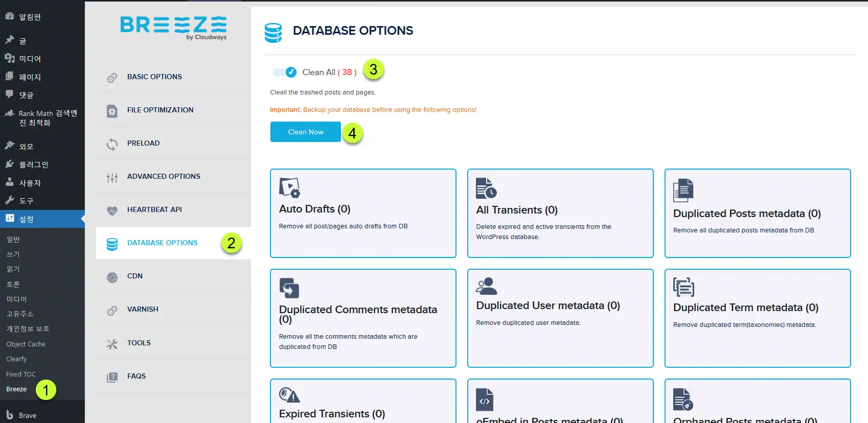Open the FAQs question icon
The width and height of the screenshot is (868, 423).
112,377
